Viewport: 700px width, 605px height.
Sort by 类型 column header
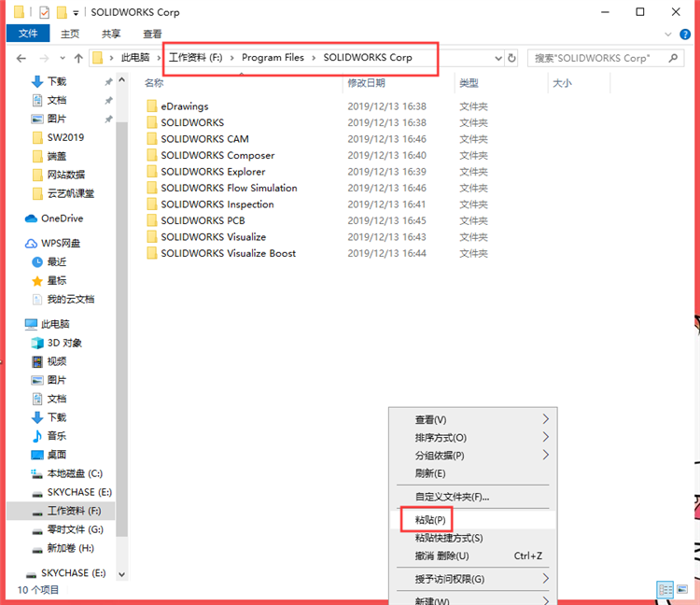[469, 83]
